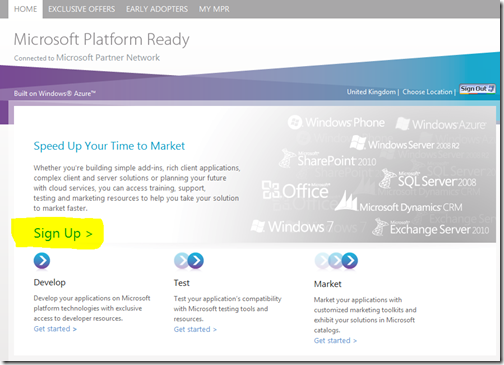Click the Market triple-arrow icon

tap(336, 261)
